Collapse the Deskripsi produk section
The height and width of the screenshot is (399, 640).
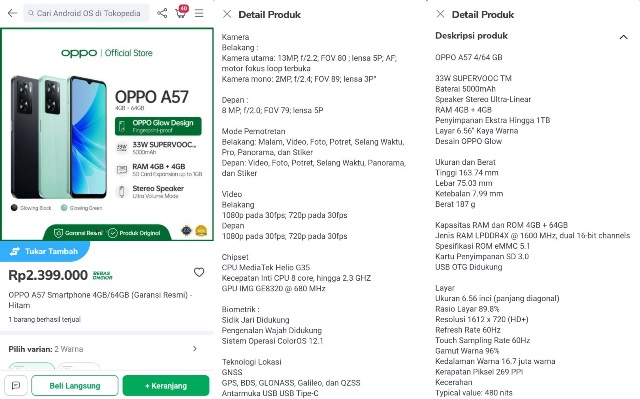click(623, 37)
